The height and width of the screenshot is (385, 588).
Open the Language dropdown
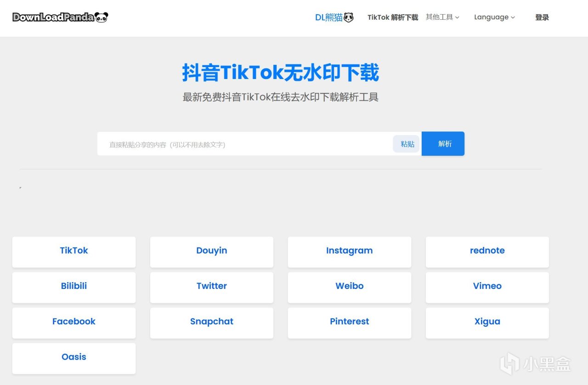point(494,17)
